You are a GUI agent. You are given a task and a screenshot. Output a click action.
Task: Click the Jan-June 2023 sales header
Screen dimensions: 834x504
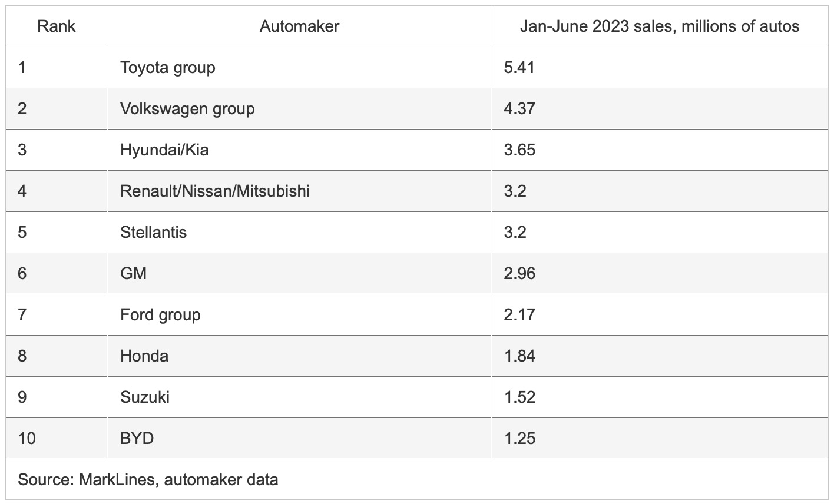659,26
